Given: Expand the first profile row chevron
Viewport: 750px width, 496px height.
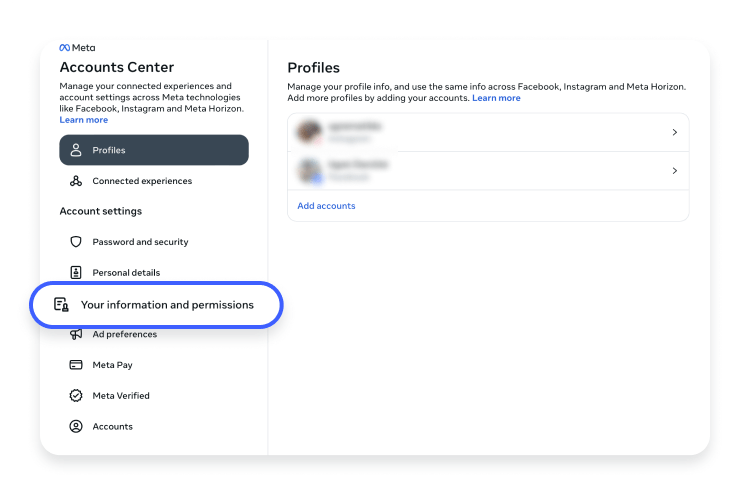Looking at the screenshot, I should pyautogui.click(x=674, y=132).
